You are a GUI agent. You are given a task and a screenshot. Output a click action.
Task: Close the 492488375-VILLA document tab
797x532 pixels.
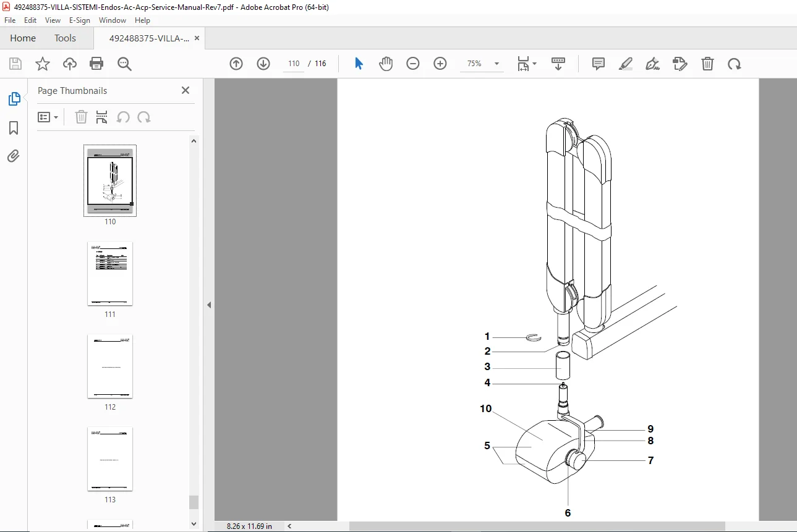click(197, 38)
